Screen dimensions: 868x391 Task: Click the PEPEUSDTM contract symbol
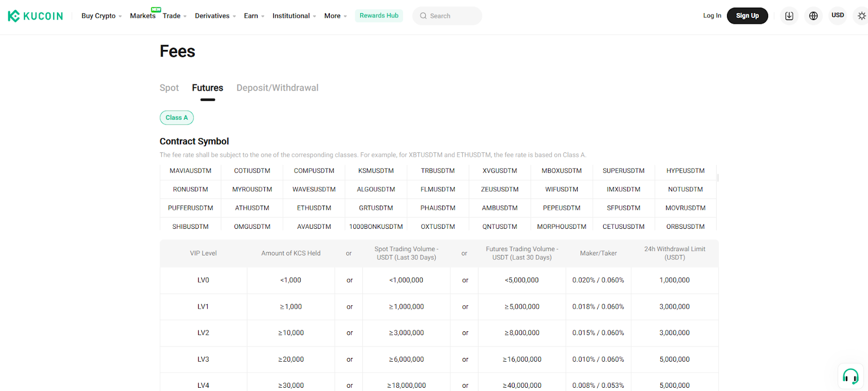(x=561, y=208)
